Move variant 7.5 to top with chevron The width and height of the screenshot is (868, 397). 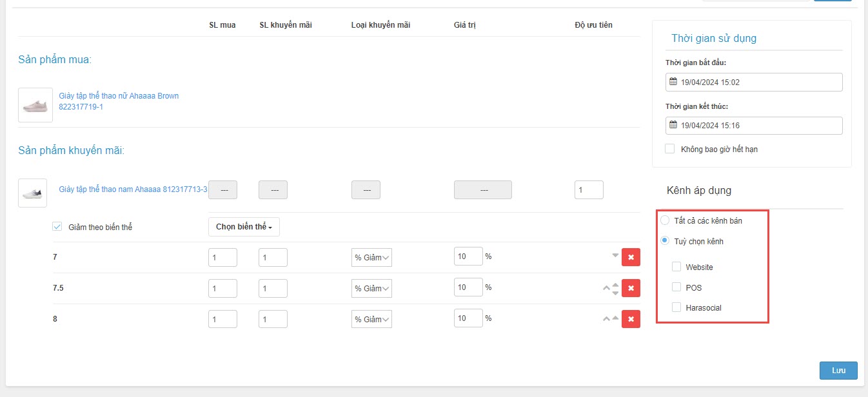point(606,288)
